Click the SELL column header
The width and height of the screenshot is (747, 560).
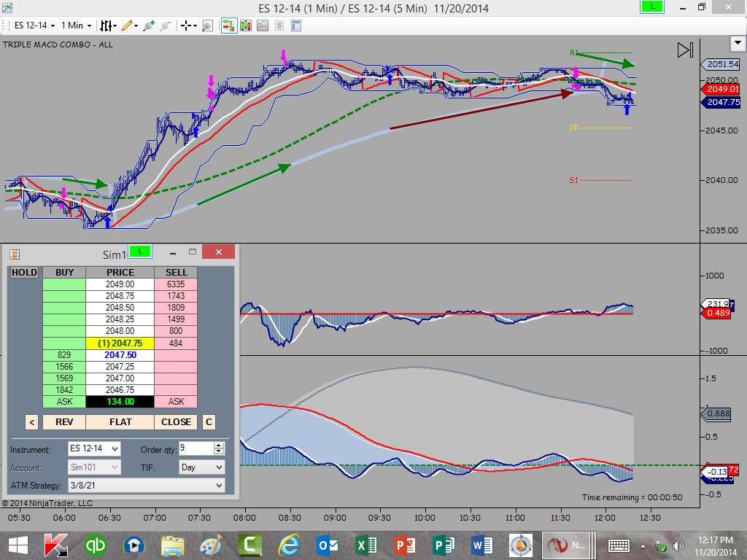[x=176, y=273]
